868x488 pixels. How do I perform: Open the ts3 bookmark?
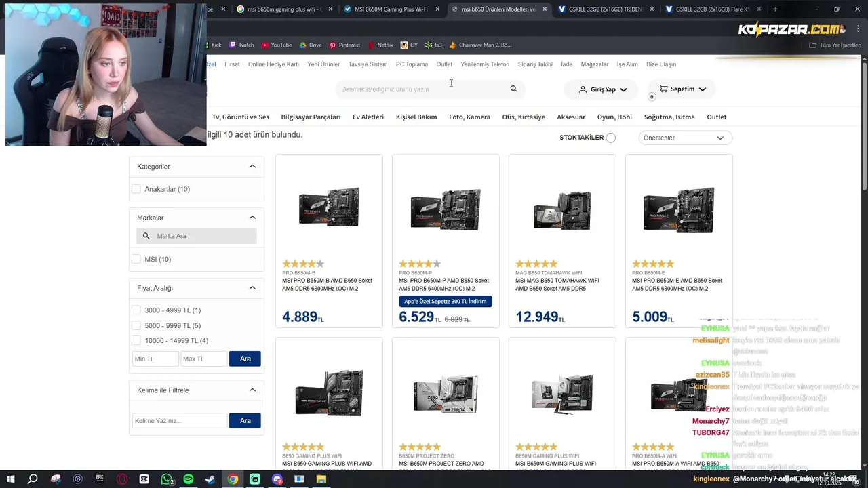coord(433,45)
